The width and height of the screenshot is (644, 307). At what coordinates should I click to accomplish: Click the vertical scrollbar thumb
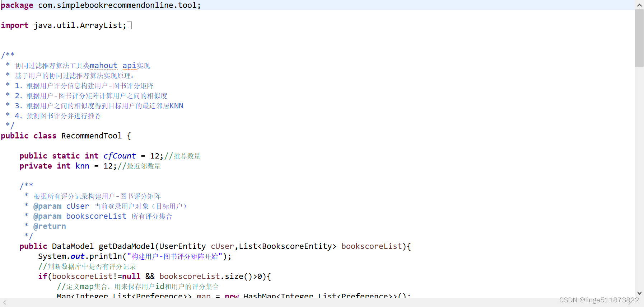(639, 38)
